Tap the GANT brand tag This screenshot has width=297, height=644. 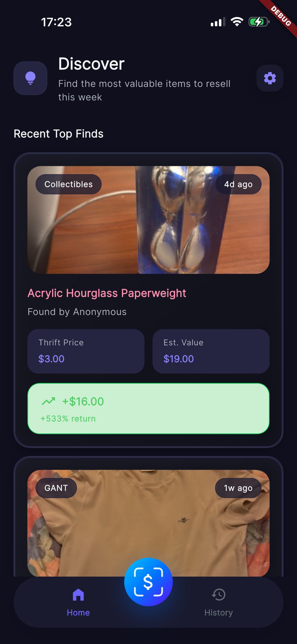pyautogui.click(x=56, y=488)
